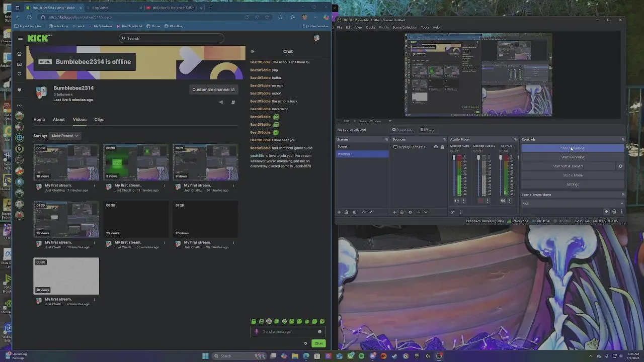Pop out Scenes dock icon

[x=386, y=139]
